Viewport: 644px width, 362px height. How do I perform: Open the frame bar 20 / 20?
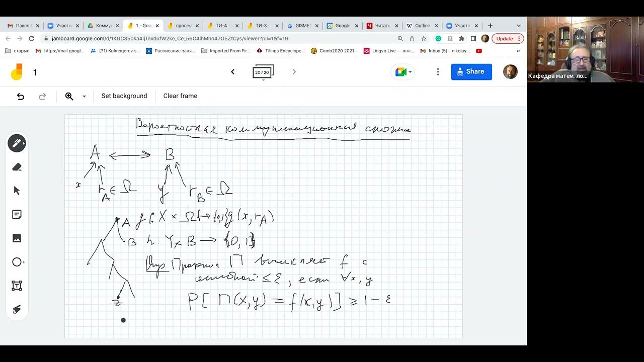pos(263,72)
